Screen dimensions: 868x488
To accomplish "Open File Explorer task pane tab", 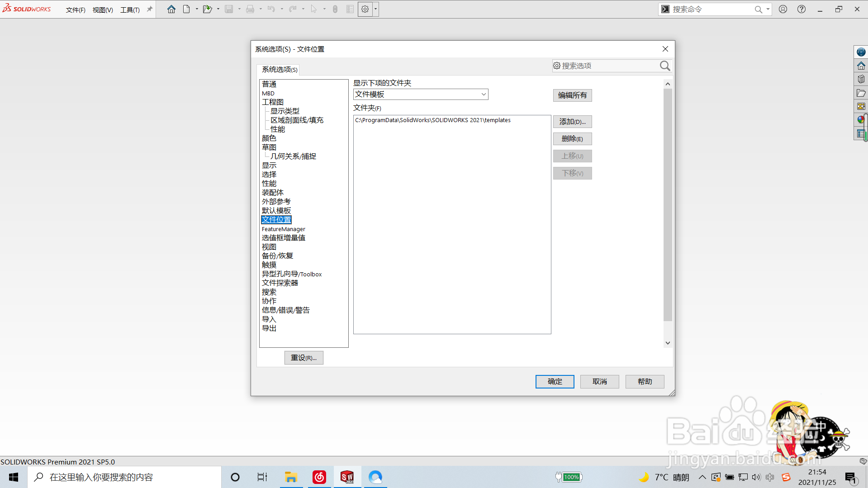I will click(x=861, y=93).
